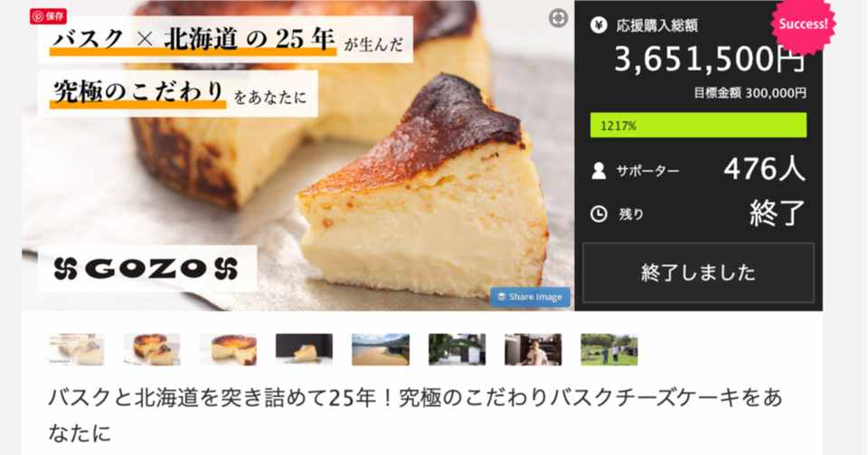The width and height of the screenshot is (868, 455).
Task: Click the green 1217% progress bar
Action: 698,126
